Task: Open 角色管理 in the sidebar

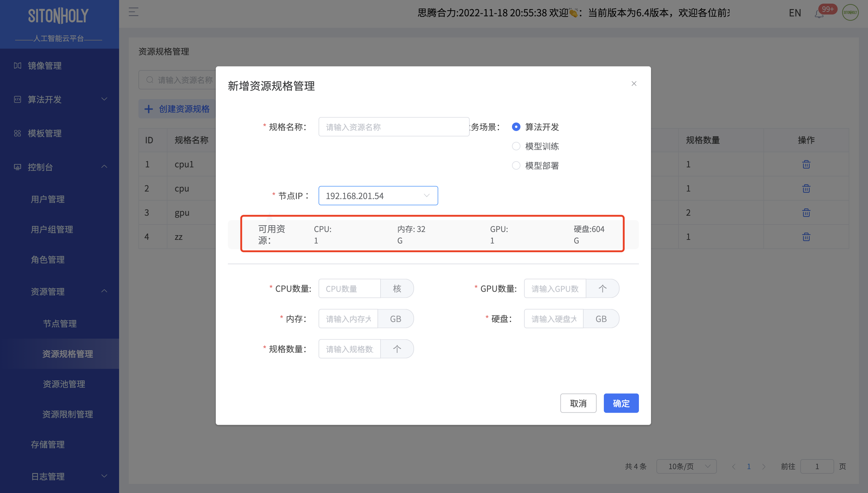Action: pyautogui.click(x=48, y=259)
